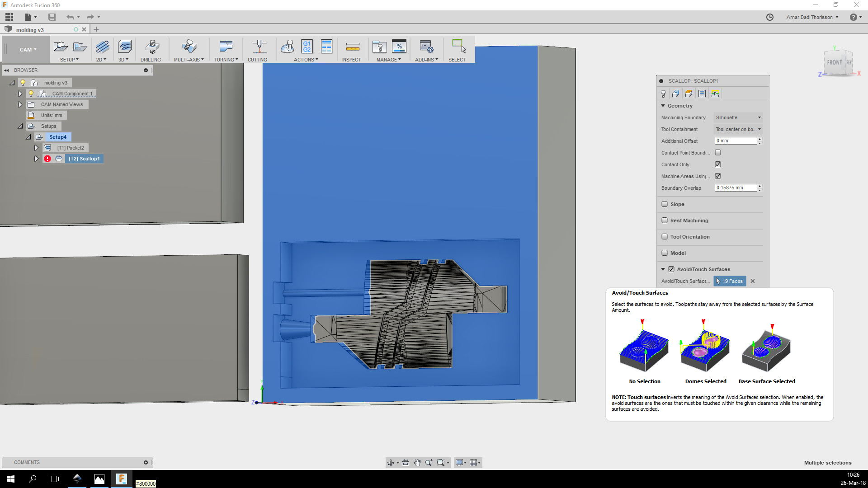The width and height of the screenshot is (868, 488).
Task: Click the Cutting toolbar icon
Action: click(259, 47)
